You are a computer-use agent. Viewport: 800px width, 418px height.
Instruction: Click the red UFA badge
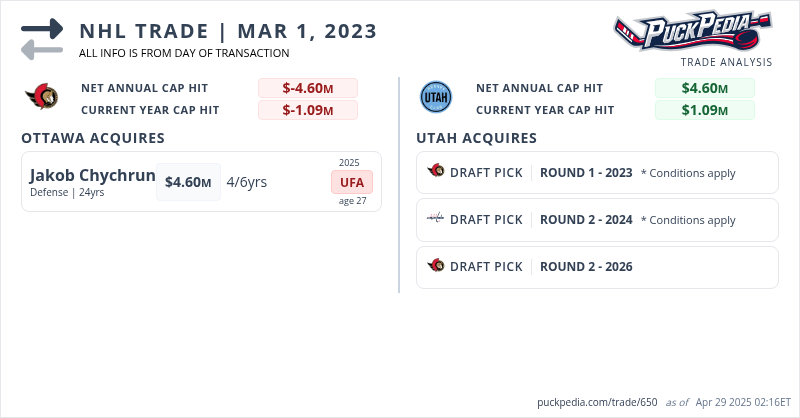click(x=352, y=182)
